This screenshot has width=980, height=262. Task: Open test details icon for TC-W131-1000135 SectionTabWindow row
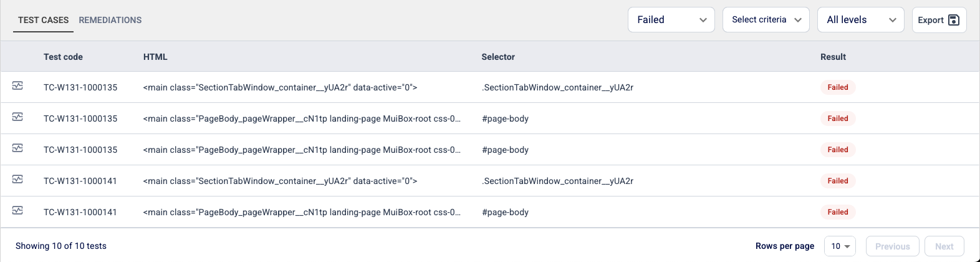(17, 86)
